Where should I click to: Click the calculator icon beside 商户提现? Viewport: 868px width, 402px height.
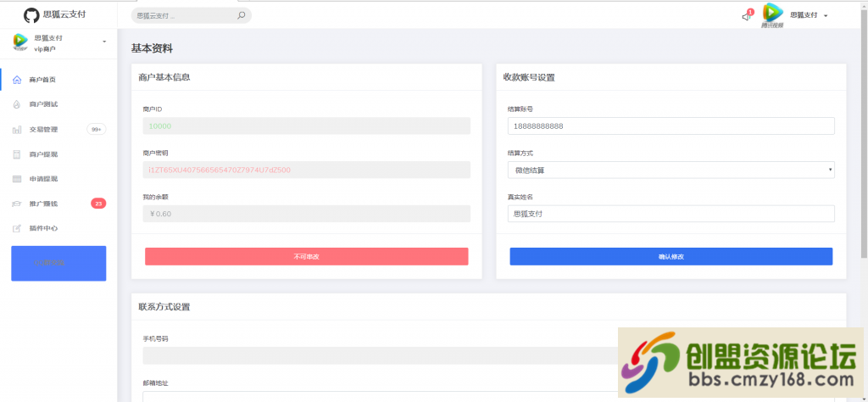pyautogui.click(x=17, y=154)
